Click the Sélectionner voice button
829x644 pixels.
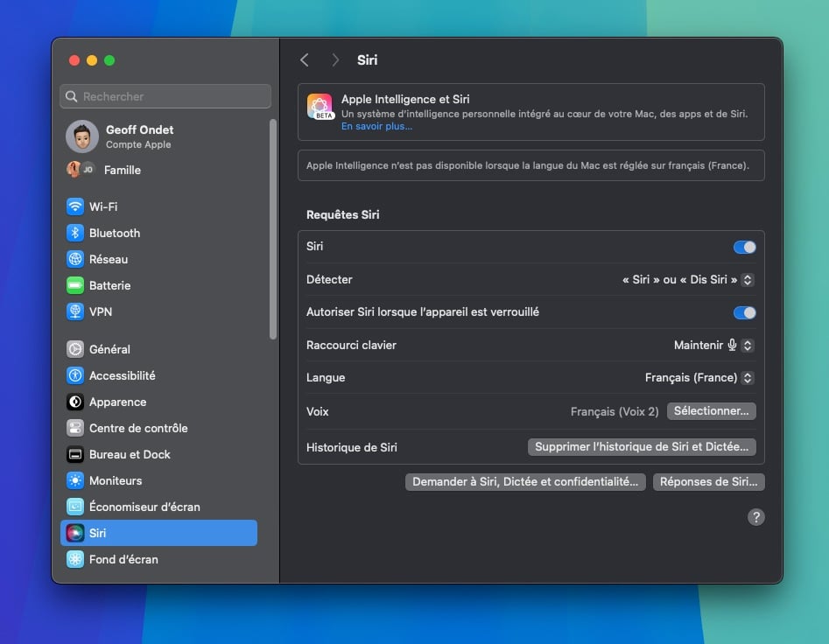click(x=711, y=411)
